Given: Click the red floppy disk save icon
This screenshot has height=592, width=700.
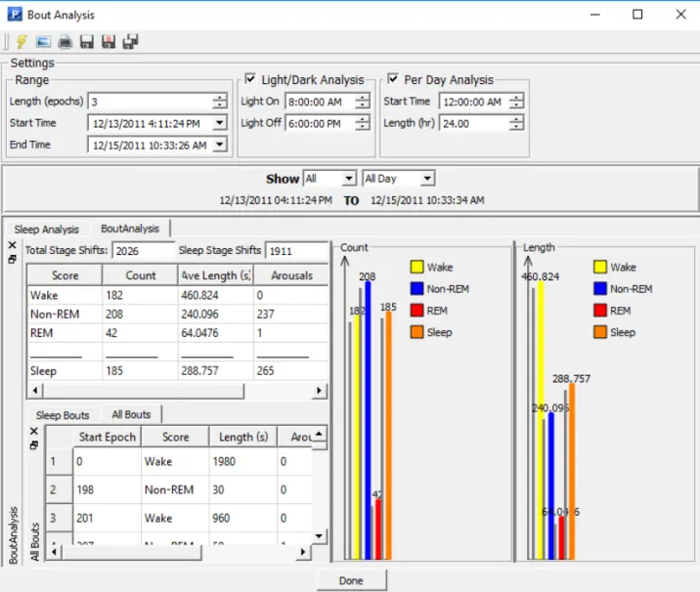Looking at the screenshot, I should 109,41.
